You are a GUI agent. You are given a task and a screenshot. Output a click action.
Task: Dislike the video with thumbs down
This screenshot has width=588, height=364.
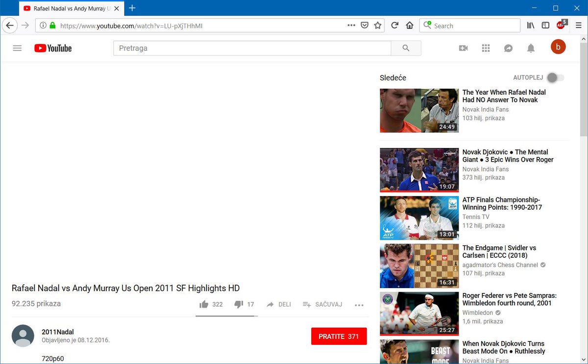[x=244, y=304]
